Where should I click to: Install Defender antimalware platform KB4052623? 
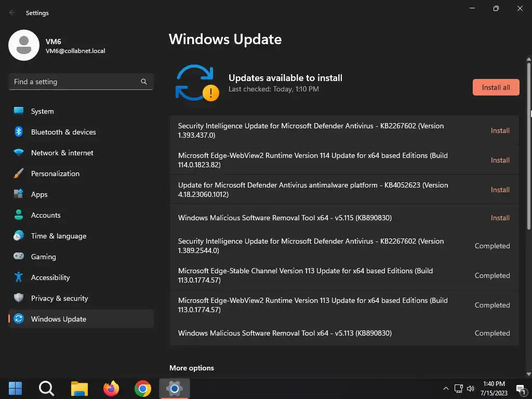coord(500,190)
